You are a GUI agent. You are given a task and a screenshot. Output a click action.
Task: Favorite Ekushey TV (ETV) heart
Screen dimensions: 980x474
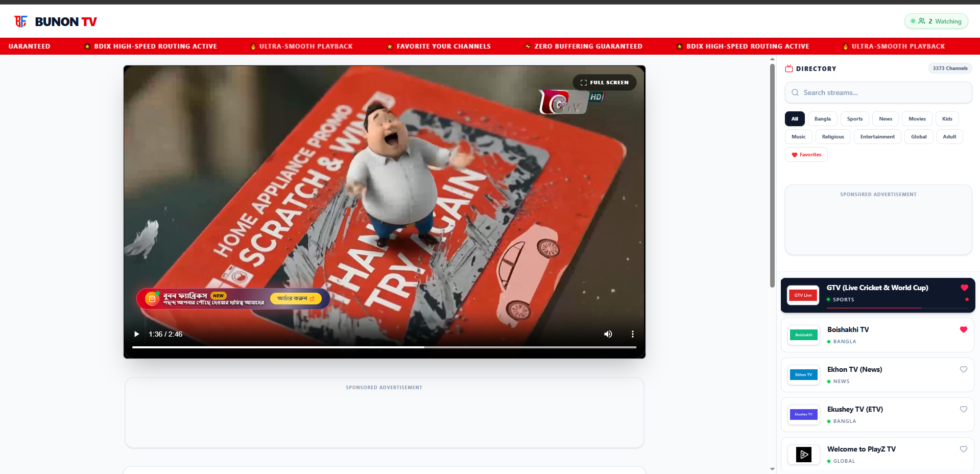[x=964, y=409]
